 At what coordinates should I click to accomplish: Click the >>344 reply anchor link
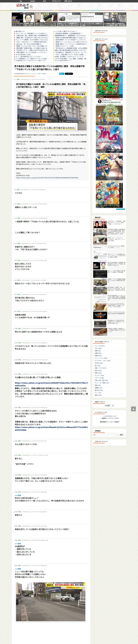(18, 544)
